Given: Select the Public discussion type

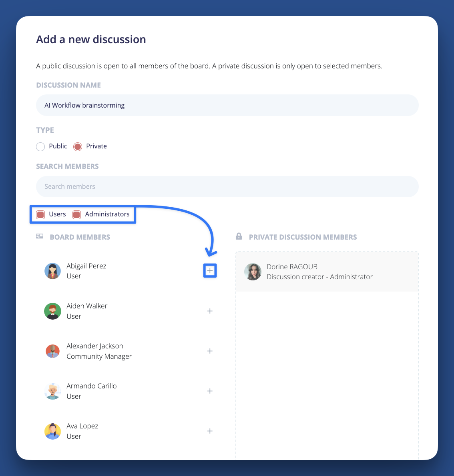Looking at the screenshot, I should [x=40, y=147].
